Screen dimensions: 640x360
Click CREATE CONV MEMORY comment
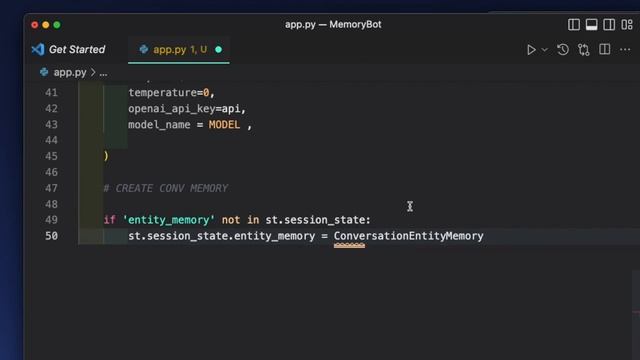click(x=166, y=188)
